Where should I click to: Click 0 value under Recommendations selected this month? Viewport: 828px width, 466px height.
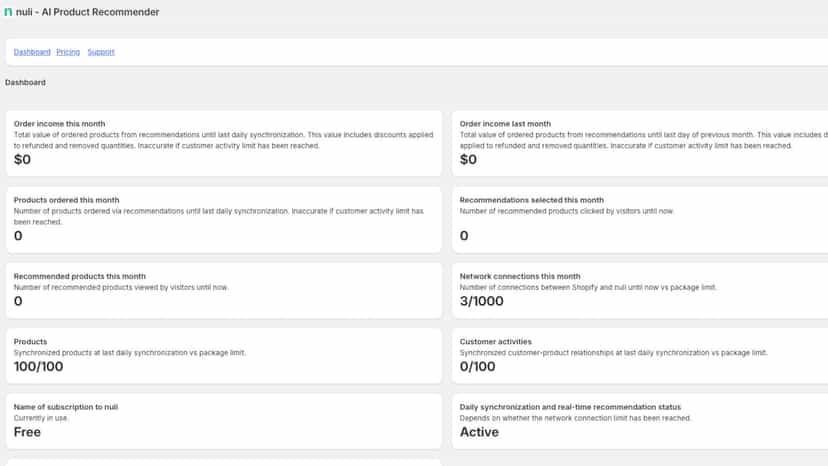click(x=464, y=236)
